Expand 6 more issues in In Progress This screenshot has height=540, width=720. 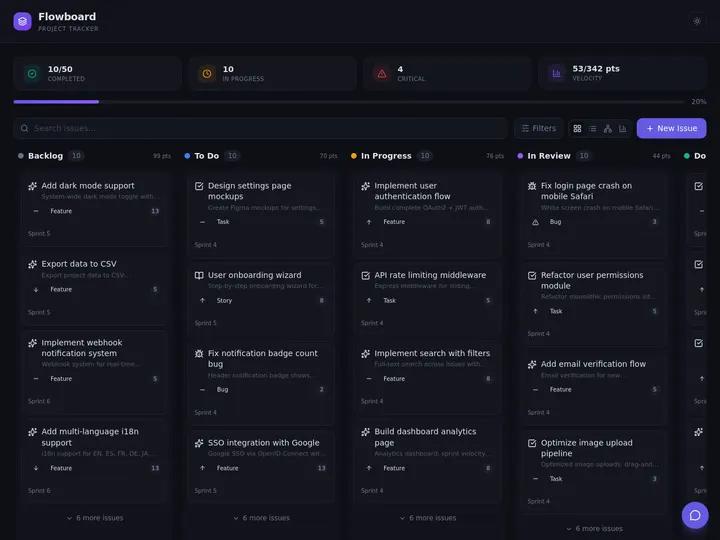coord(428,518)
